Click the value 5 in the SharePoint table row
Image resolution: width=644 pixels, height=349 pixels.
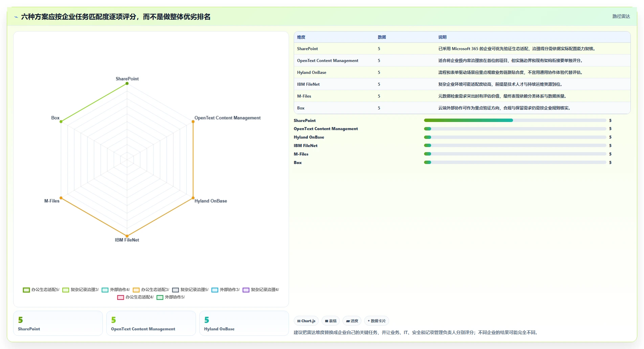[379, 49]
